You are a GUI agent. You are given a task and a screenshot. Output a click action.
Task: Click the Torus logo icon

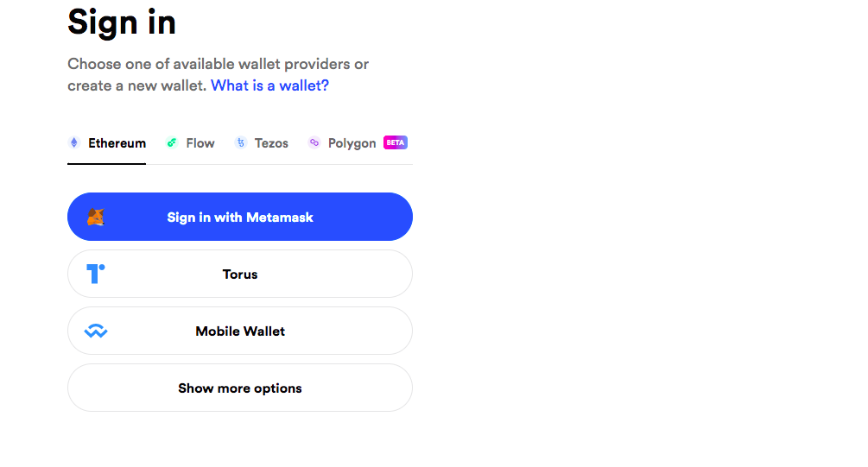pos(96,274)
